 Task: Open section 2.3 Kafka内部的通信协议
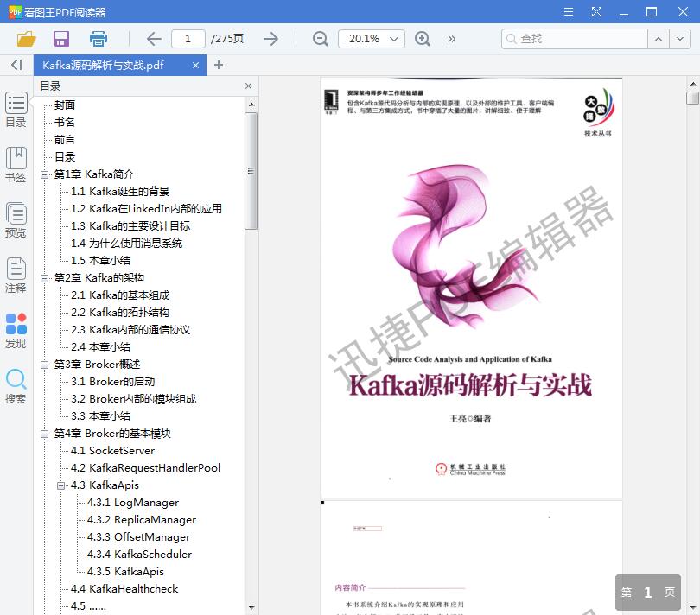pos(130,330)
